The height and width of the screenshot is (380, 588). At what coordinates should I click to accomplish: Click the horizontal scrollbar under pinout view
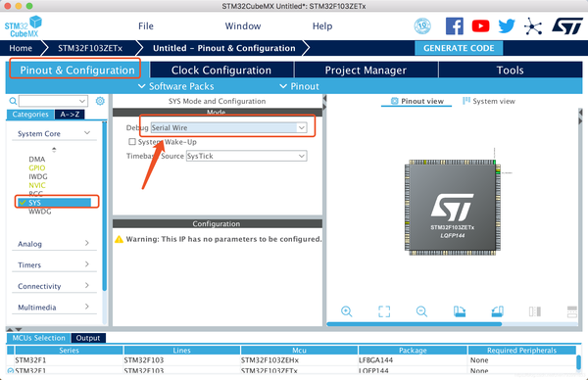pos(414,324)
